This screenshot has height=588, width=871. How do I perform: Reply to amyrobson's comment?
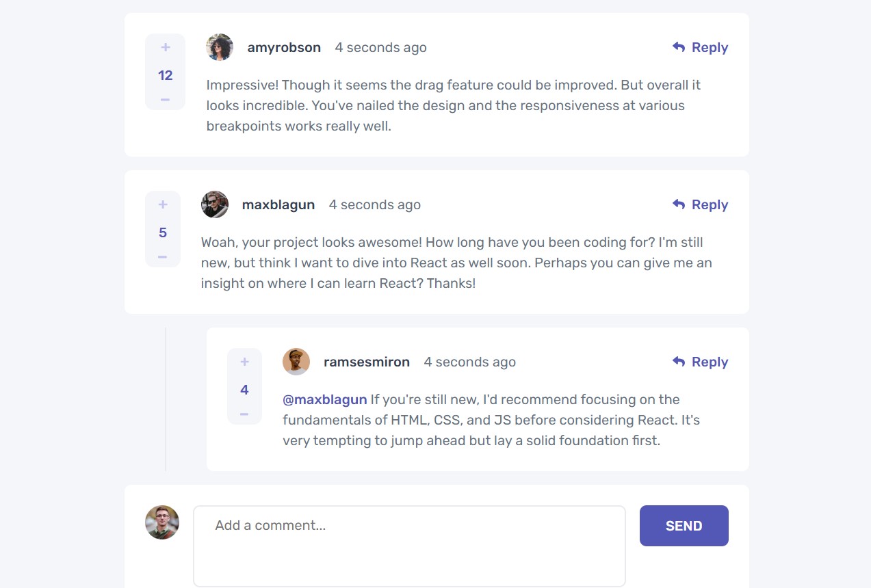pyautogui.click(x=701, y=48)
